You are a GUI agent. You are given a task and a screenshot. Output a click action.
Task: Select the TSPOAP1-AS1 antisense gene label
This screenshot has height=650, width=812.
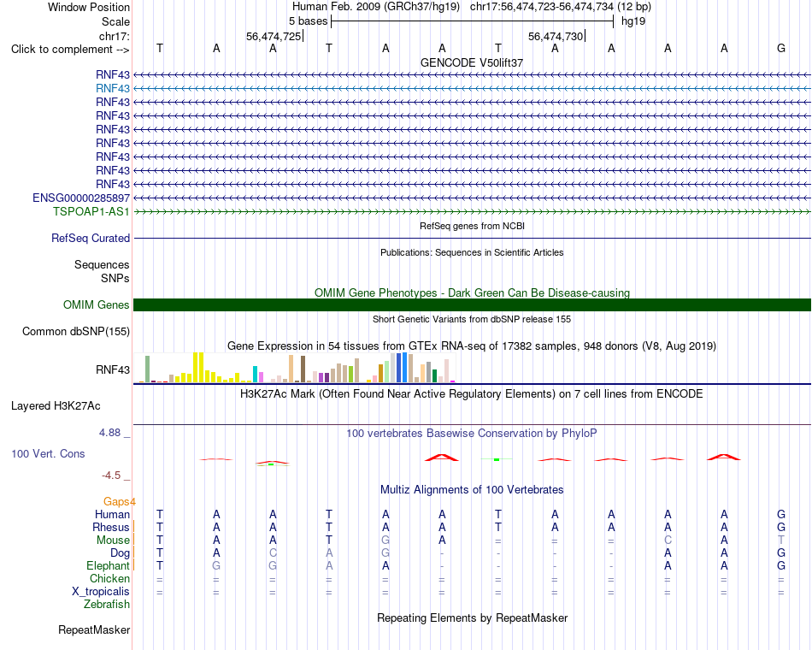coord(91,211)
